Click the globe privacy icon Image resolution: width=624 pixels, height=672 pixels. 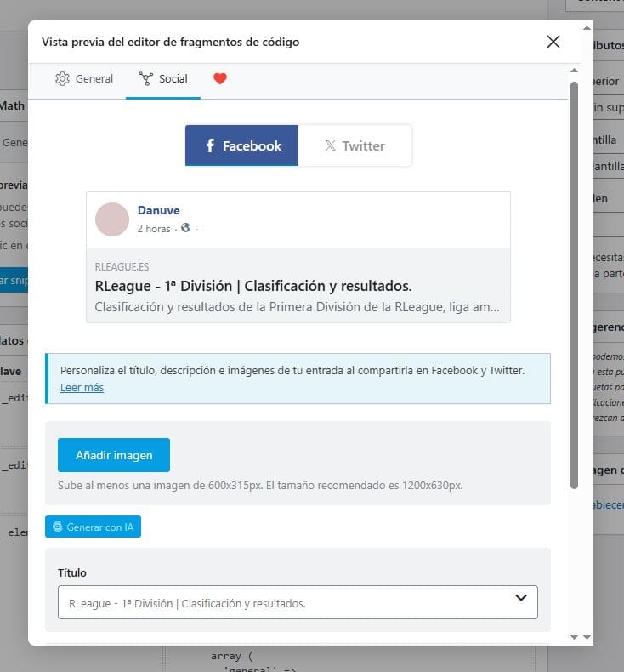185,228
